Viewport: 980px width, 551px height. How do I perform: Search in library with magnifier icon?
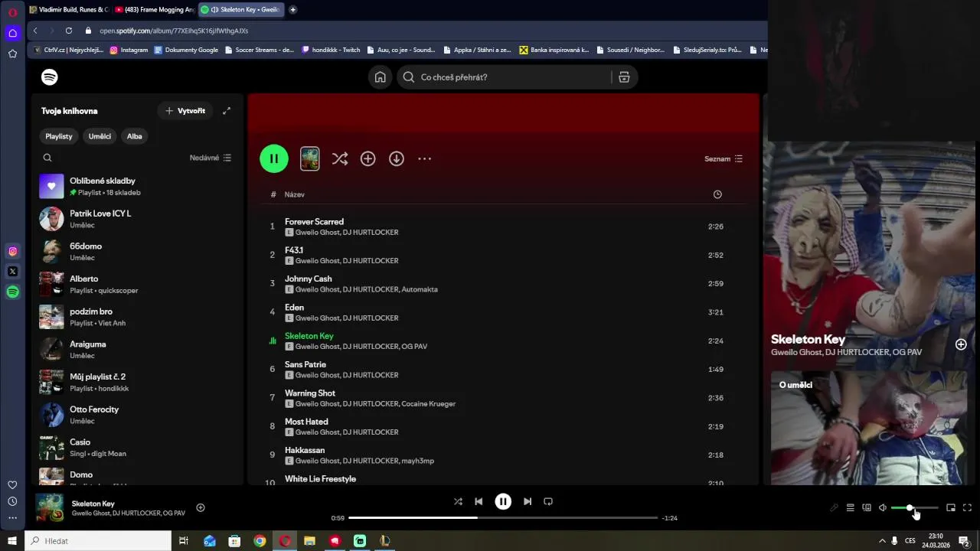47,158
